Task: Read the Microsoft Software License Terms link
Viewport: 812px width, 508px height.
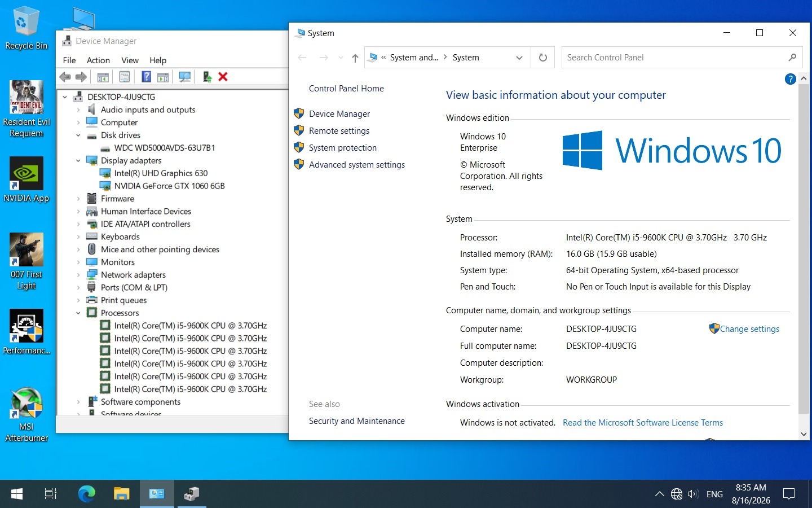Action: click(643, 423)
